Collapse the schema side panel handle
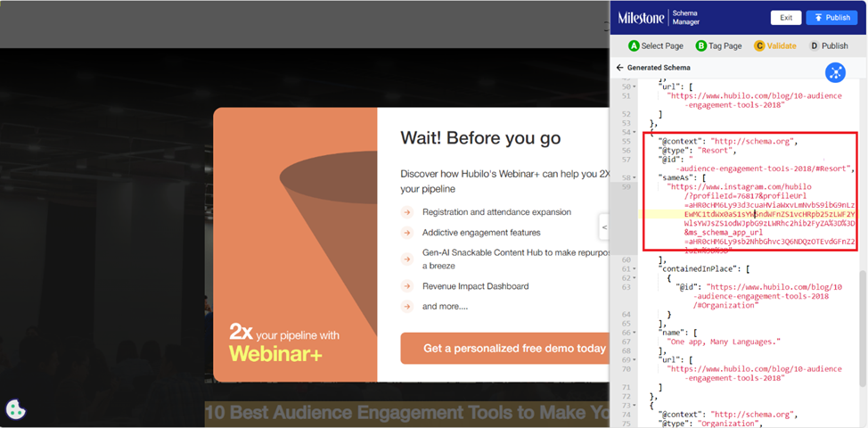868x428 pixels. pos(604,227)
